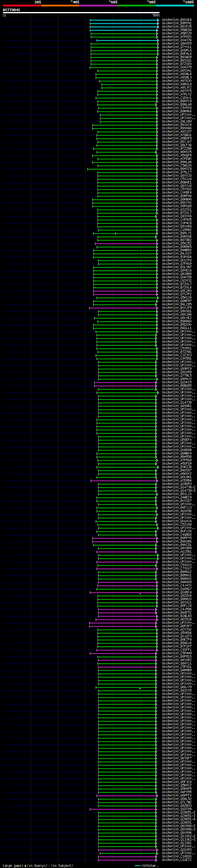Pick hit UniRef100_B9FLI9

coord(177,606)
